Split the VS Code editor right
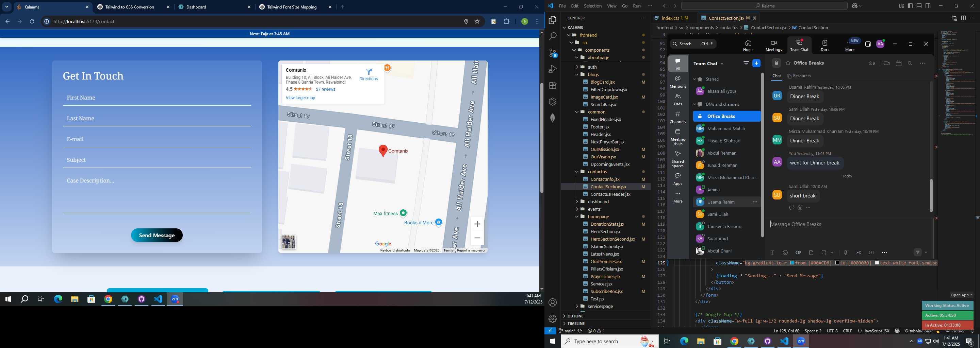The image size is (980, 348). (963, 18)
